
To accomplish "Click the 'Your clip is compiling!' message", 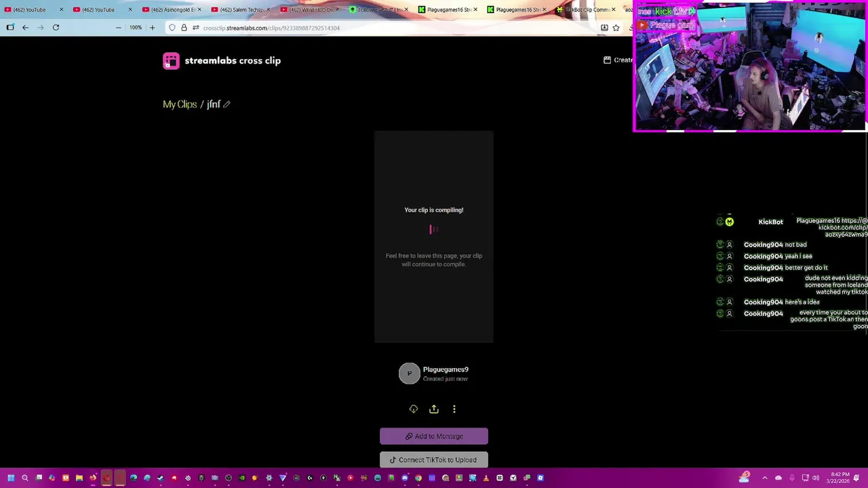I will point(434,210).
